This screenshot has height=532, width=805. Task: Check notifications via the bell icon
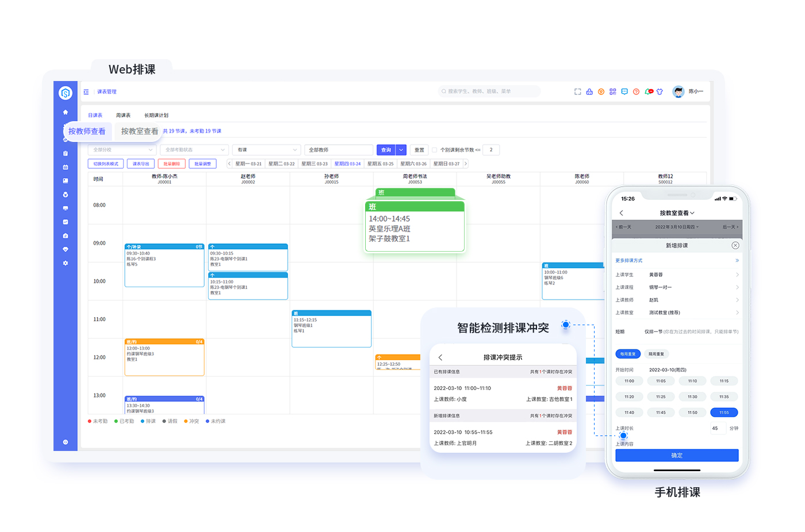point(647,91)
